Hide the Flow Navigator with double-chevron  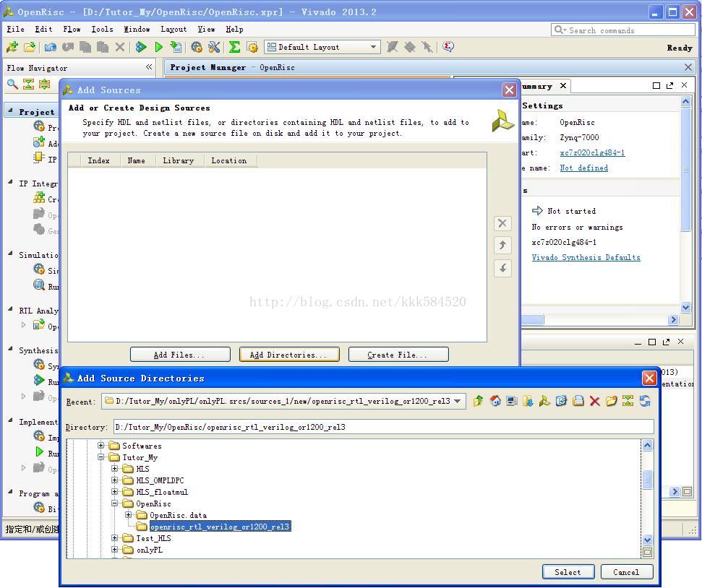pos(149,67)
